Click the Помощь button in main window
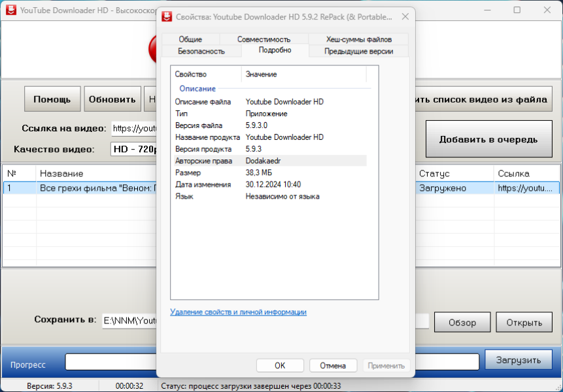Image resolution: width=563 pixels, height=392 pixels. click(52, 99)
